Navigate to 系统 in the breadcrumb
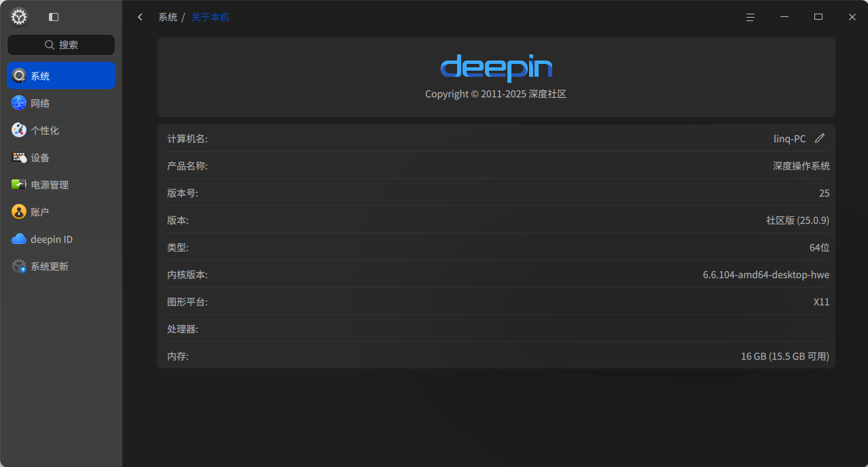This screenshot has width=868, height=467. 168,17
